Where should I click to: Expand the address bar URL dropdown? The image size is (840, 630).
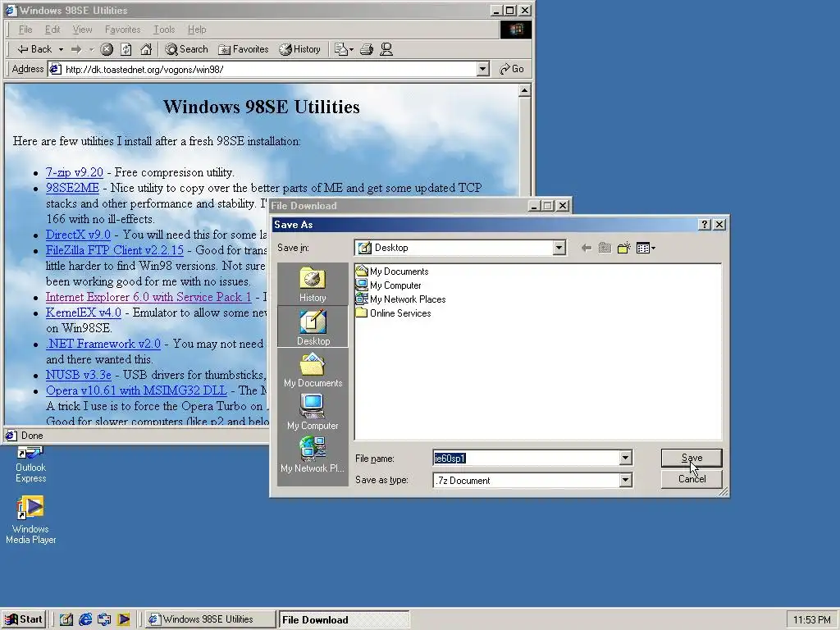click(x=482, y=69)
